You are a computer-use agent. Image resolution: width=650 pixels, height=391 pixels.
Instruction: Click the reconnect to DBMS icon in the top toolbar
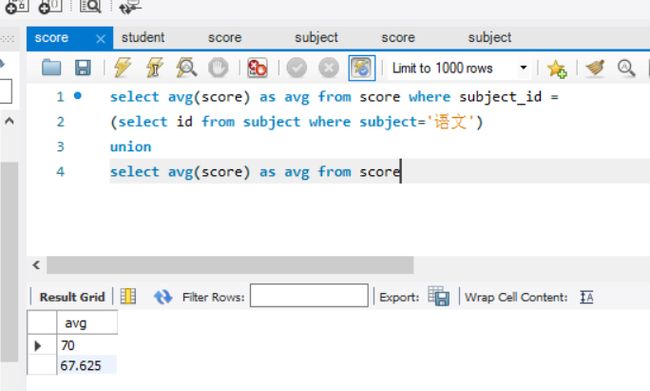click(x=130, y=6)
